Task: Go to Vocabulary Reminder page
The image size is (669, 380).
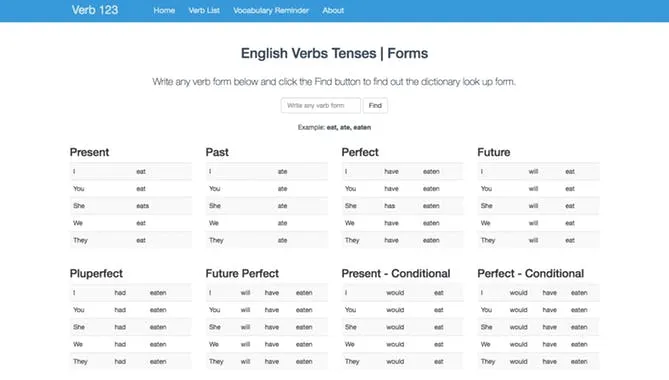Action: tap(271, 11)
